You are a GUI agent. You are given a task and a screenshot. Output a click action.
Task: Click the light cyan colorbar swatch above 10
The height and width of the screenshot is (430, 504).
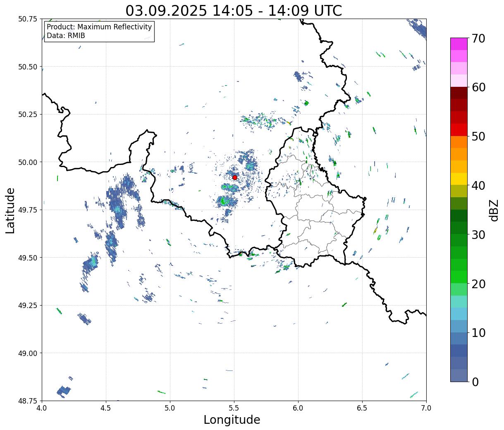459,314
